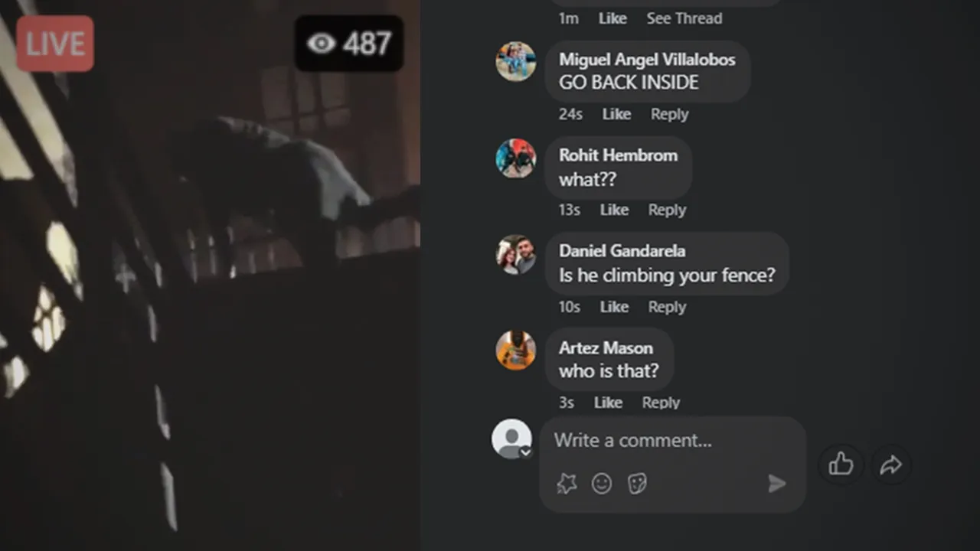This screenshot has width=980, height=551.
Task: Click the avatar sticker star icon
Action: 567,483
